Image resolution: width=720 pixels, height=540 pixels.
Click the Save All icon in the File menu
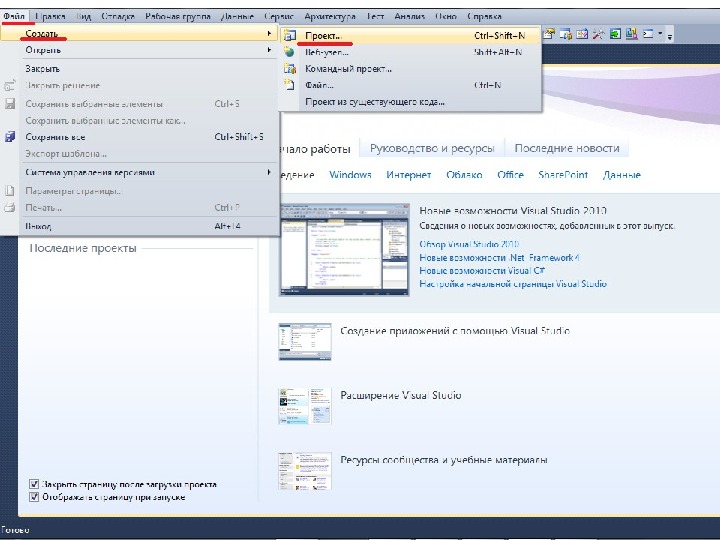(x=10, y=137)
